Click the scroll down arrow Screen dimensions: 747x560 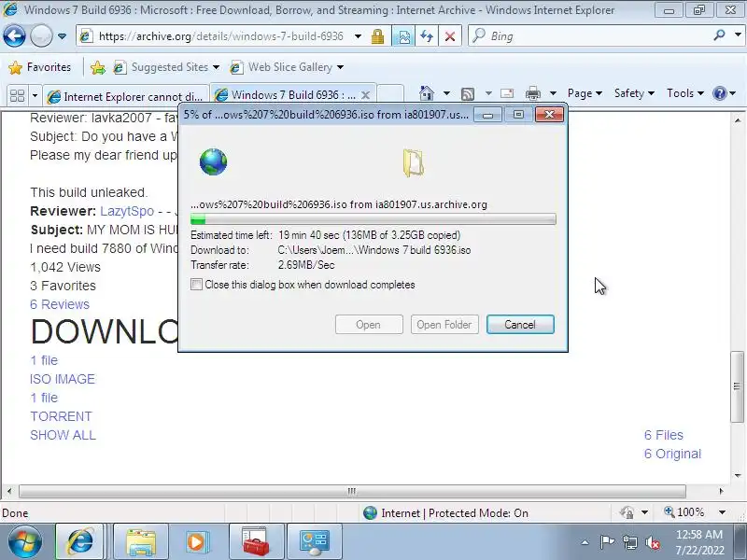738,475
